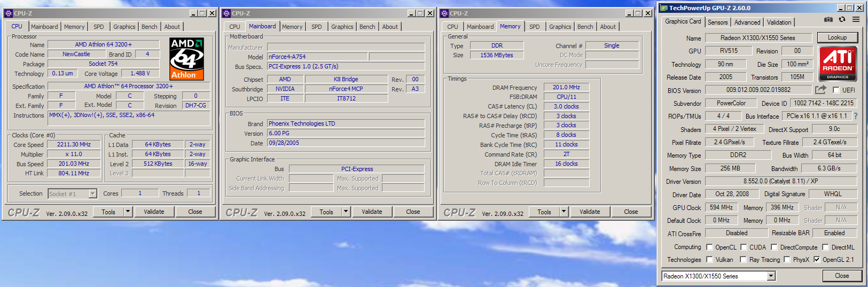868x287 pixels.
Task: Click the PowerColor subvendor field
Action: click(x=731, y=103)
